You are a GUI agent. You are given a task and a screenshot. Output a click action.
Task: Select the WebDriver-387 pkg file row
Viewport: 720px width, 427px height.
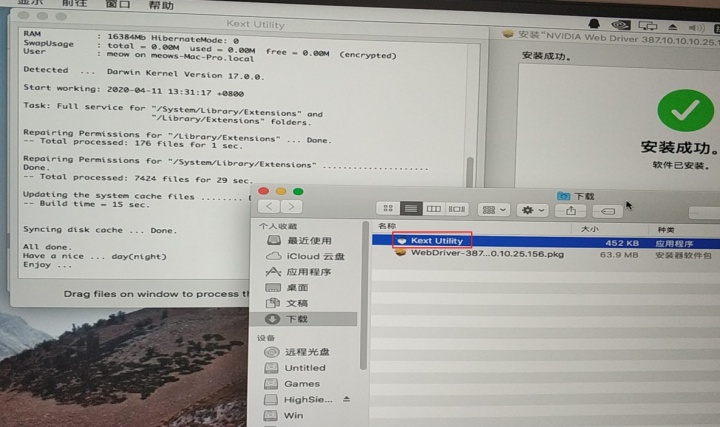coord(546,254)
